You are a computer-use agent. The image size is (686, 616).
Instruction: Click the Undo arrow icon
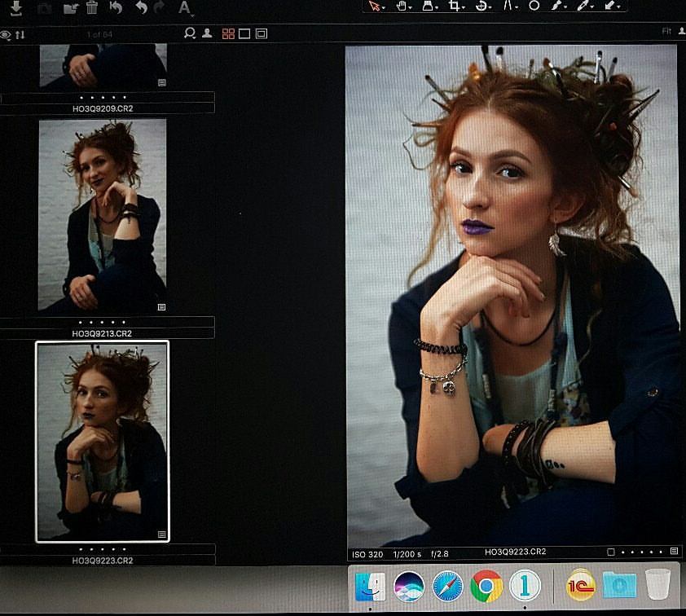[141, 7]
